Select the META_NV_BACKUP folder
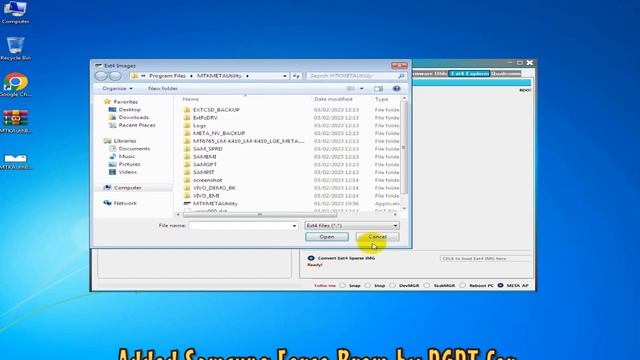Viewport: 640px width, 360px height. (x=219, y=133)
